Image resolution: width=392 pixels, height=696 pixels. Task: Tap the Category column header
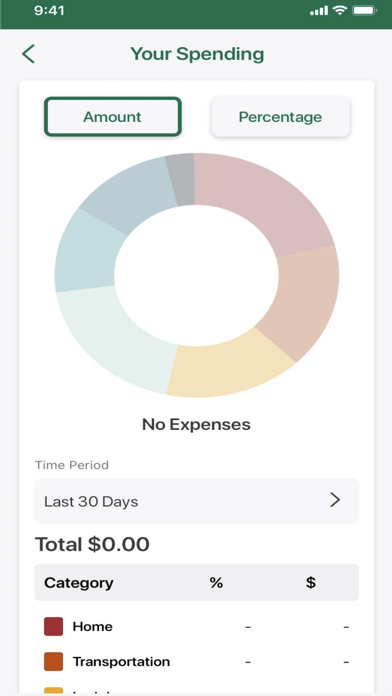(x=79, y=582)
